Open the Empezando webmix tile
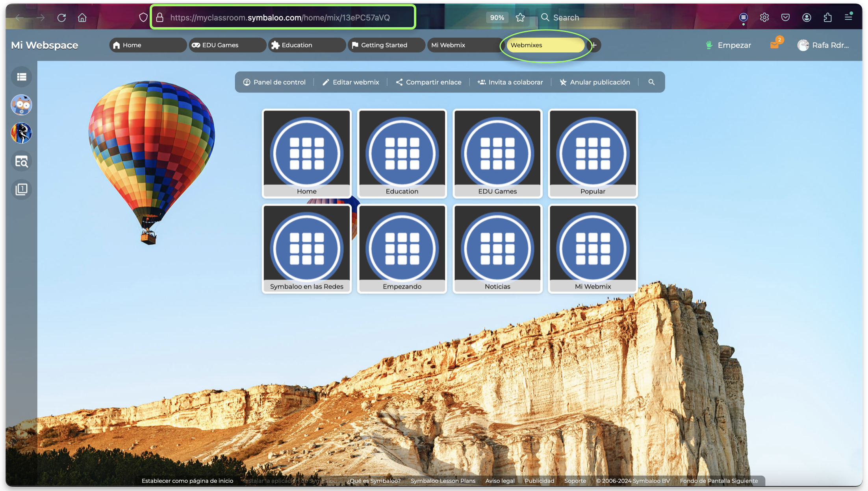Viewport: 868px width, 491px height. pos(402,248)
